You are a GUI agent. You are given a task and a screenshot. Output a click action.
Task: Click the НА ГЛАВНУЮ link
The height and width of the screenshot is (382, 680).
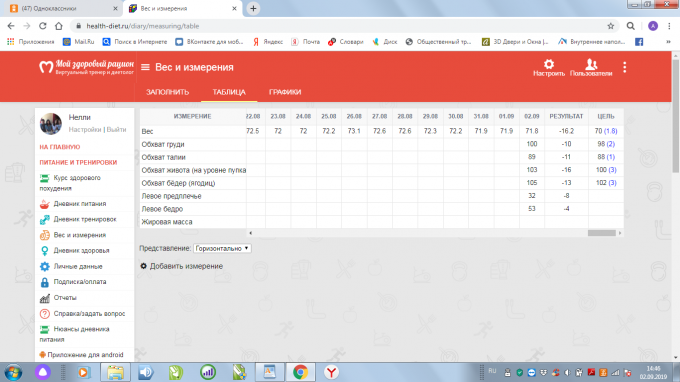60,147
